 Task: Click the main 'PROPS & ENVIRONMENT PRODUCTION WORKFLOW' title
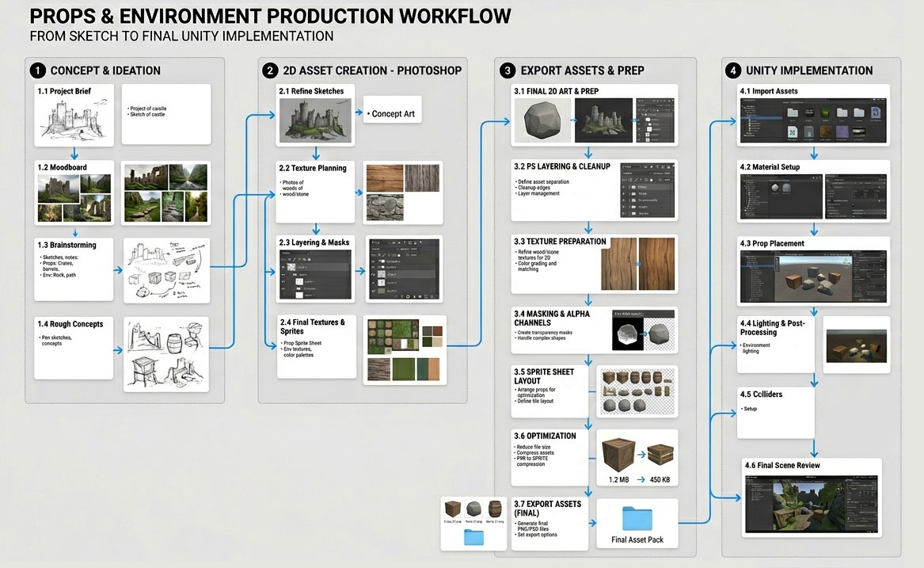point(271,16)
